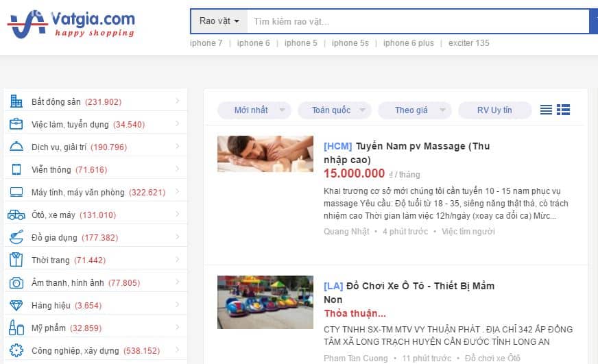Search suggestion iphone 6

click(253, 43)
